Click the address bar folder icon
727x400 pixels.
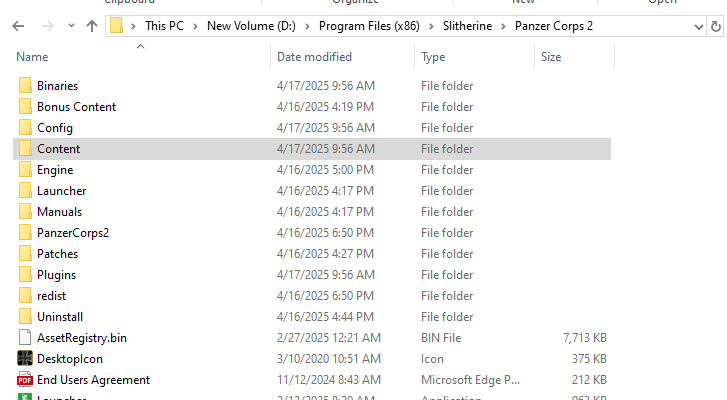click(x=116, y=25)
